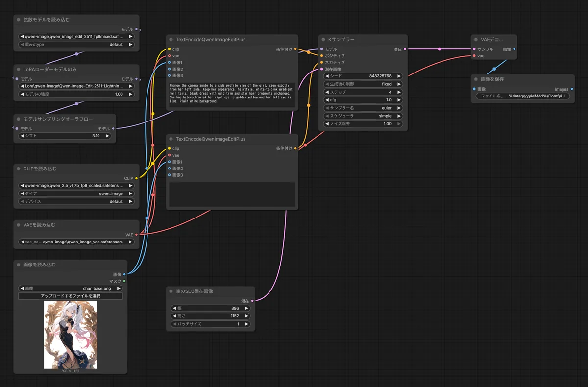The image size is (588, 387).
Task: Click the title dot of モデルサンプリングオーラフロー node
Action: pyautogui.click(x=19, y=119)
